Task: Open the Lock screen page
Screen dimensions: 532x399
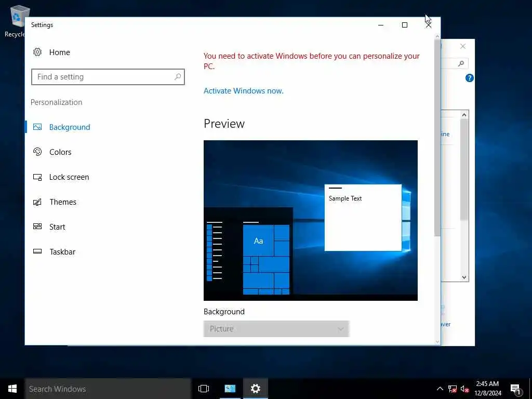Action: 69,177
